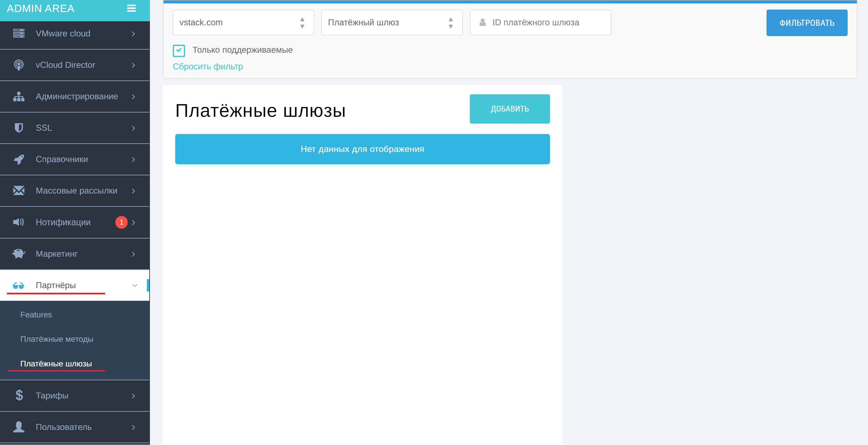Open SSL menu item
The width and height of the screenshot is (868, 445).
75,128
